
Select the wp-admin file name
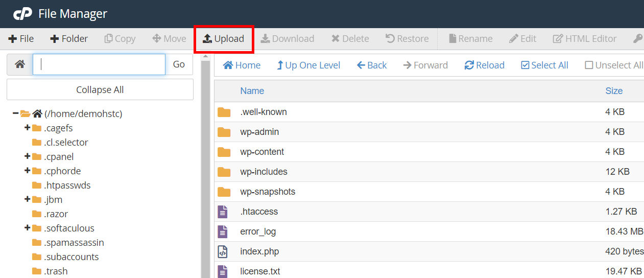tap(259, 132)
